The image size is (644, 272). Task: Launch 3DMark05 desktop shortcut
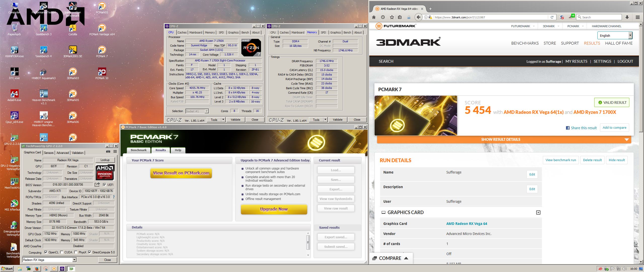pyautogui.click(x=73, y=95)
